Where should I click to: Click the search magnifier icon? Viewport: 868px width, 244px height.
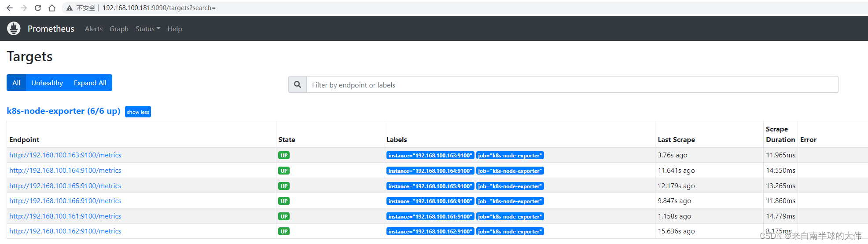tap(298, 84)
